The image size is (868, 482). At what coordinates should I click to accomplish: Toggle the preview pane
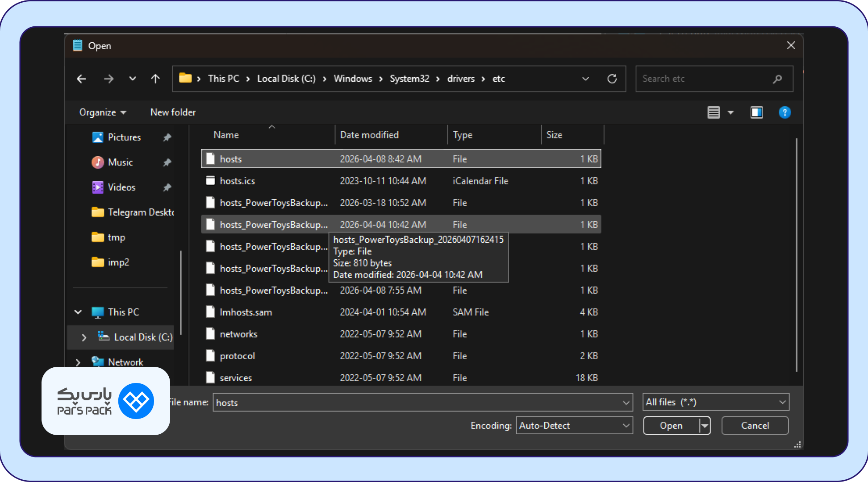[x=757, y=112]
